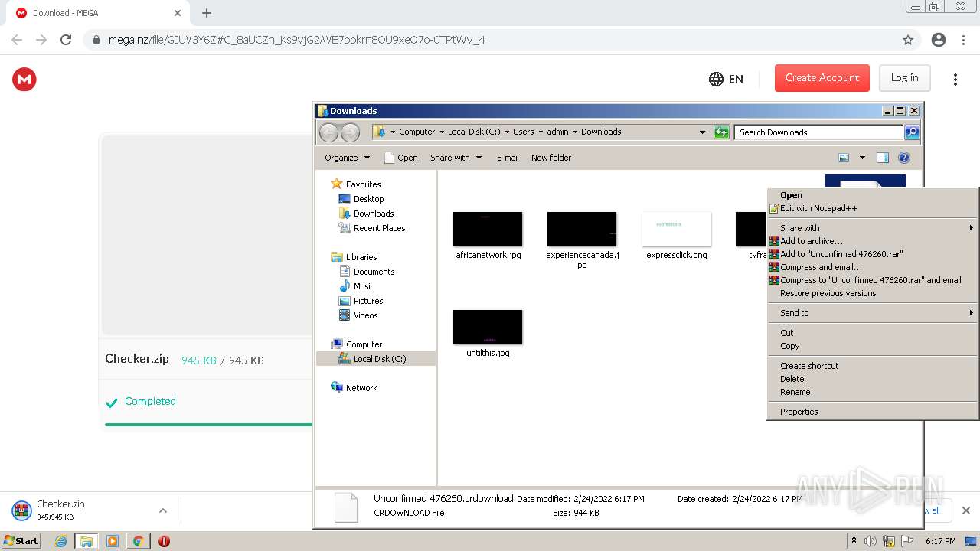Open Pictures library
This screenshot has width=980, height=551.
[361, 301]
